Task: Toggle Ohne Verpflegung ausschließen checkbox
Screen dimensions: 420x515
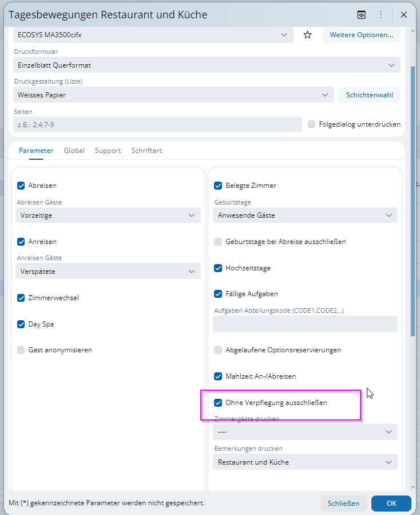Action: click(218, 403)
